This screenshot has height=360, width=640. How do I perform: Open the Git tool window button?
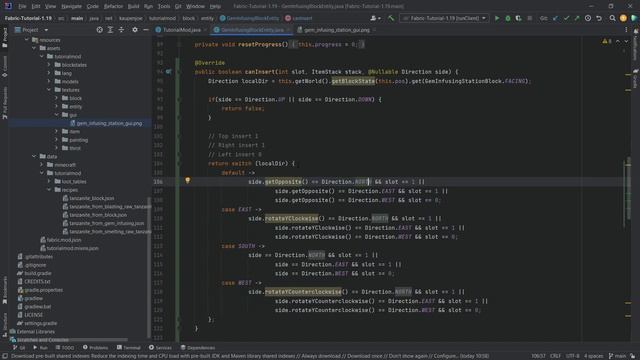(19, 348)
